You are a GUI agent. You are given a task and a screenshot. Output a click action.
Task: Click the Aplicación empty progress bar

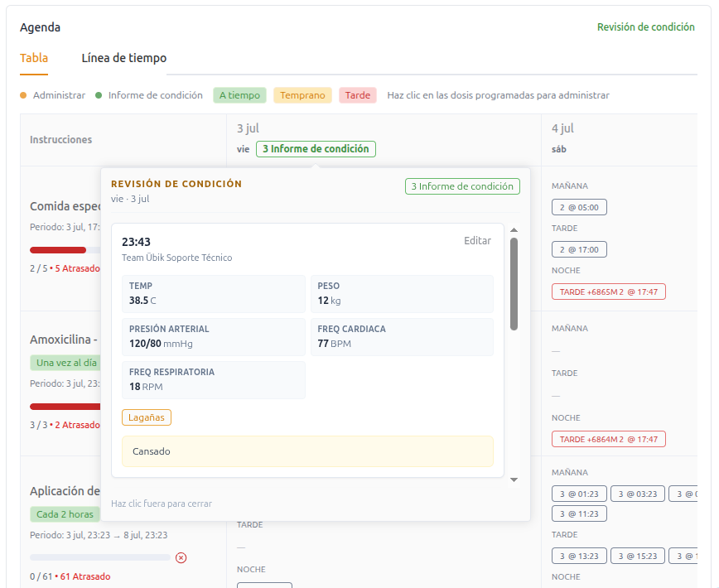[x=100, y=557]
